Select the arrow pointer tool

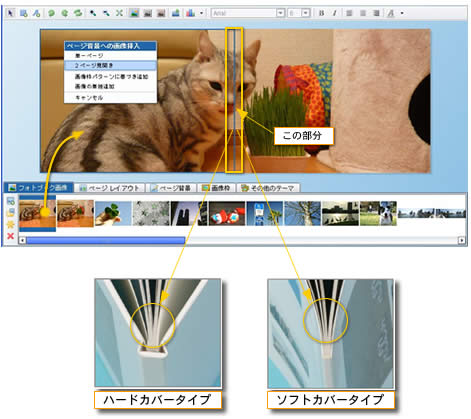pyautogui.click(x=11, y=13)
